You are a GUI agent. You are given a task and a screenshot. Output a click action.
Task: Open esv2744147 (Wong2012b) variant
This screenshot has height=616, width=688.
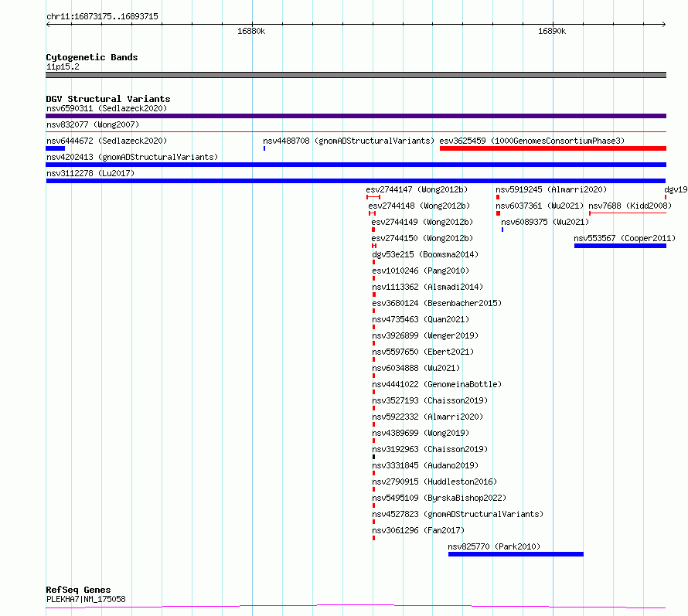coord(417,189)
